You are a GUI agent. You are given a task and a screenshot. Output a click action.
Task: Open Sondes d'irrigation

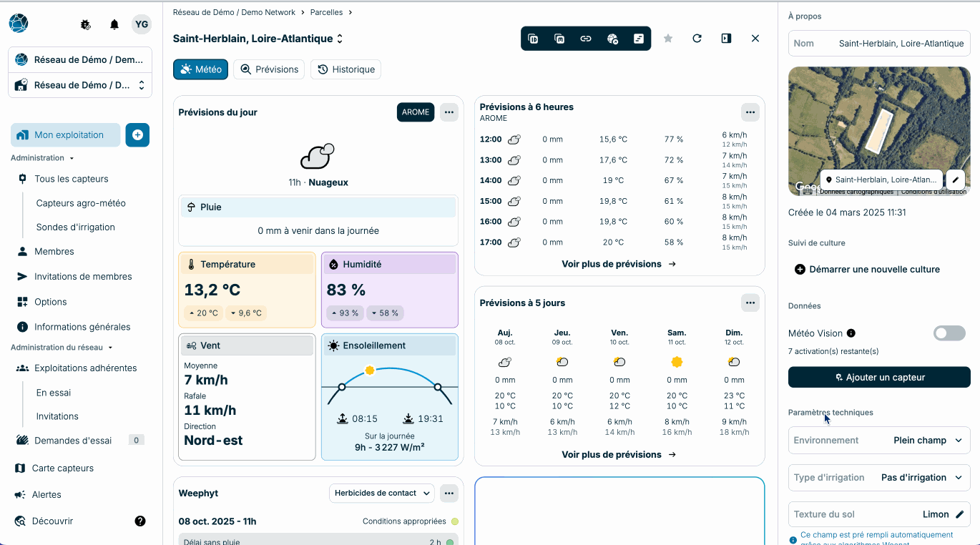pos(76,227)
